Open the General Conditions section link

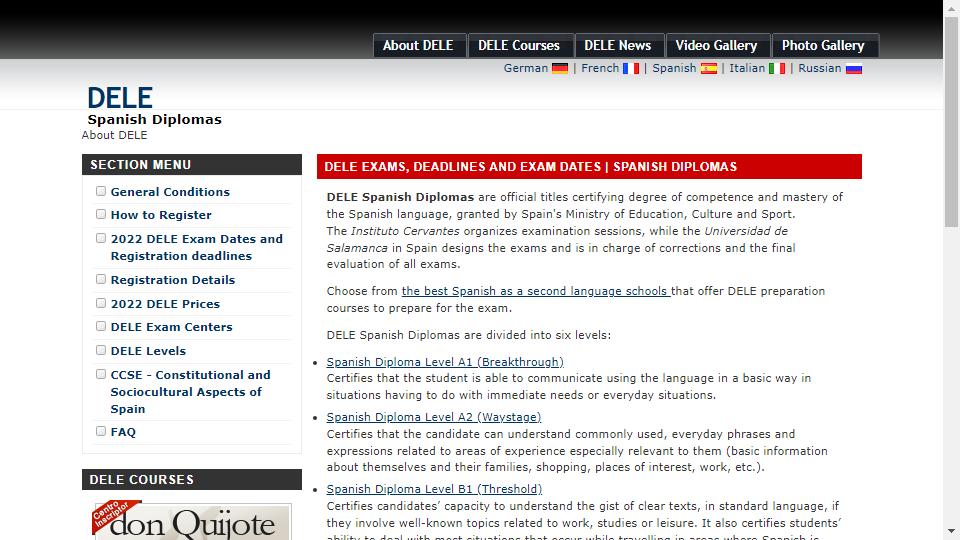coord(170,192)
